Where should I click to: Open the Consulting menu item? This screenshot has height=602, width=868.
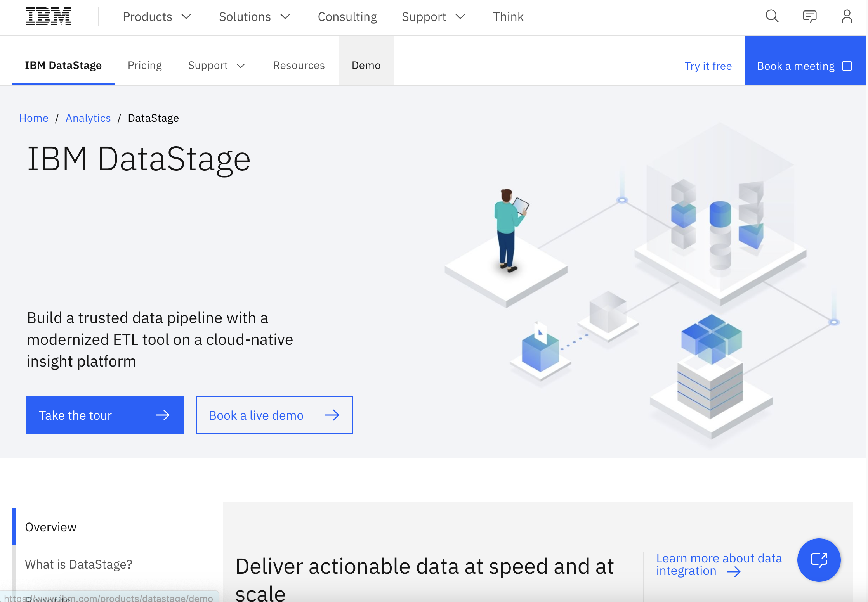[347, 17]
